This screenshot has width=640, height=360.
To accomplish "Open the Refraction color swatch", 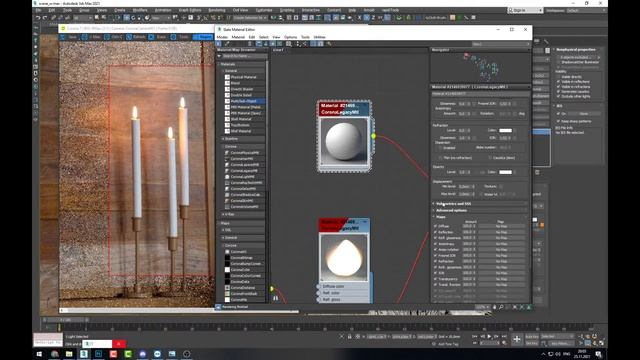I will [x=505, y=130].
